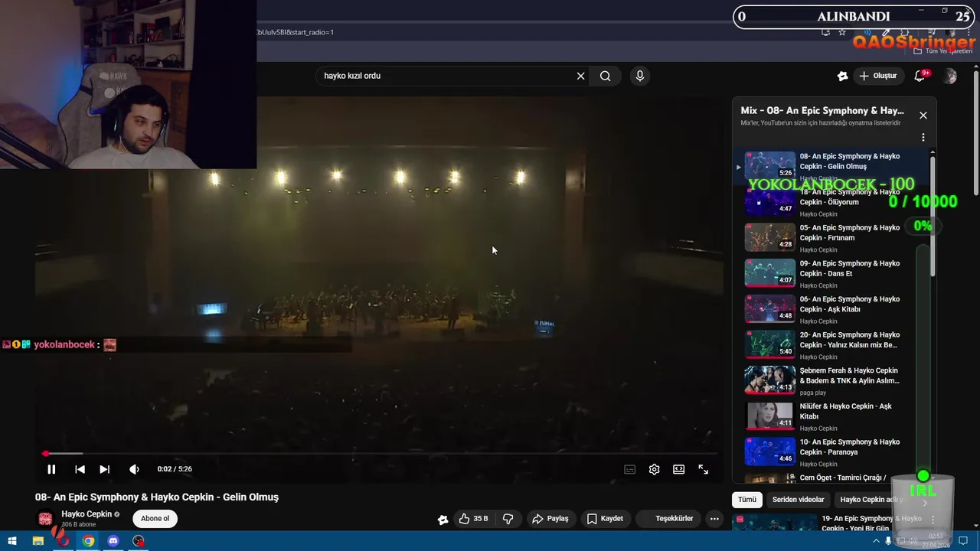Open the Opera browser taskbar icon
Viewport: 980px width, 551px height.
[x=63, y=541]
